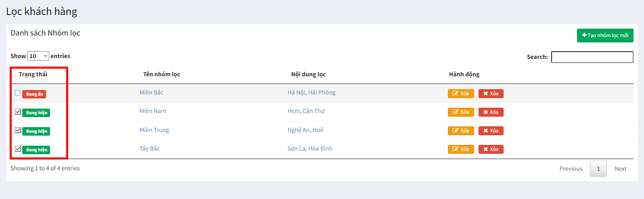Screen dimensions: 644x199
Task: Edit the Miền Nam filter group
Action: tap(461, 112)
